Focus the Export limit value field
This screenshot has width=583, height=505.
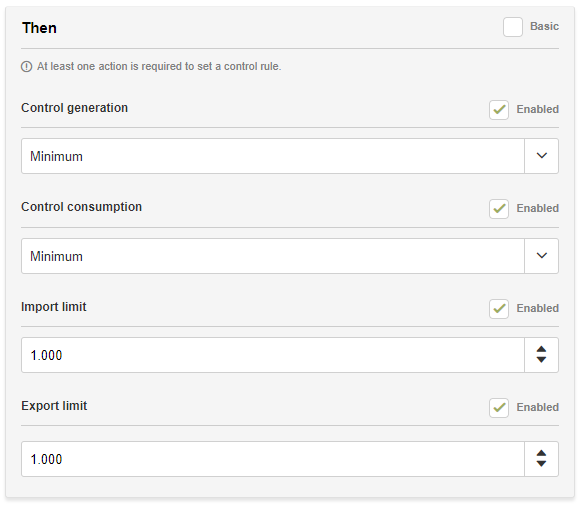(x=273, y=459)
